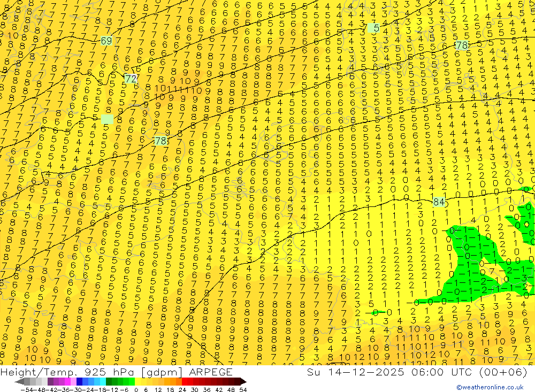Click the bright red swatch above 24 on the scale
This screenshot has width=535, height=392.
[185, 381]
